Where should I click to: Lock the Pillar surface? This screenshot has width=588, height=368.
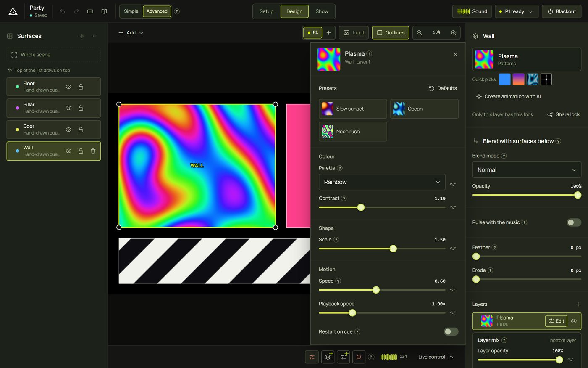(81, 108)
